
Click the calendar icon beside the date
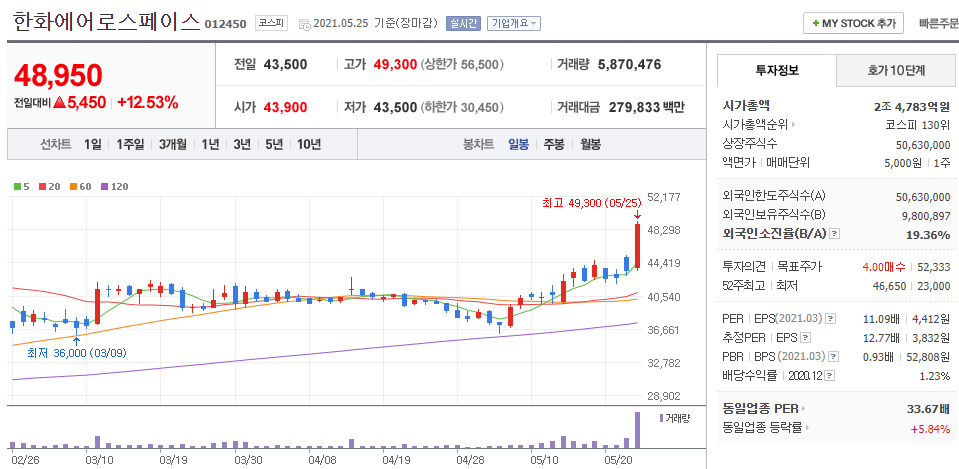point(304,24)
